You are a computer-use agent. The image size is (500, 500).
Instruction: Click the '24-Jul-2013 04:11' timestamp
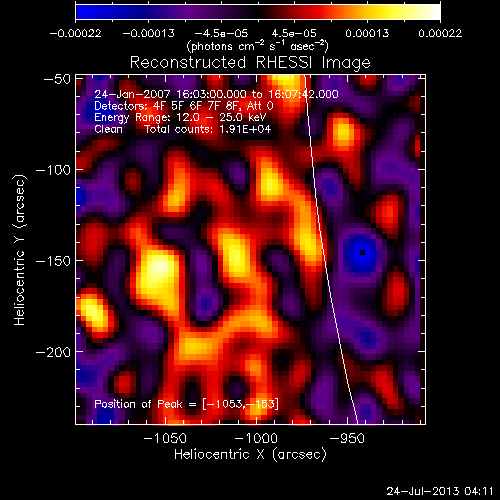click(x=440, y=491)
